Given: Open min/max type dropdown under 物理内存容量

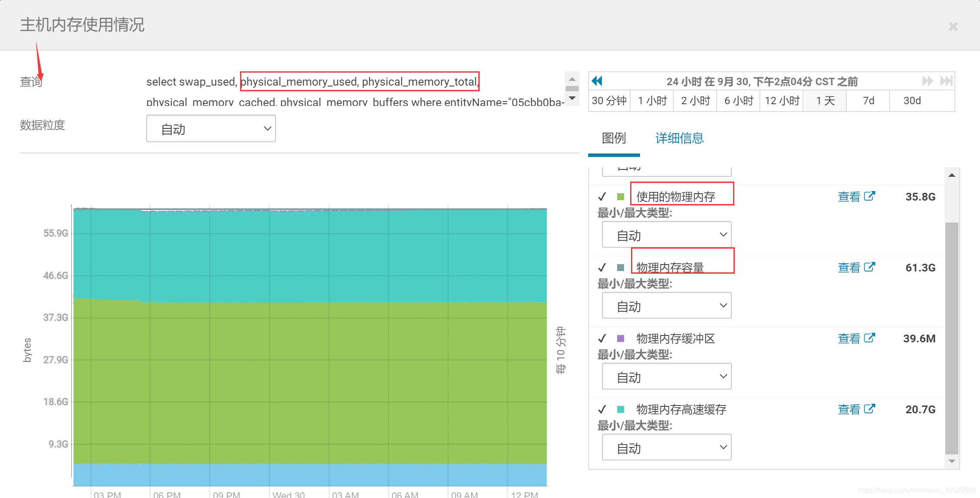Looking at the screenshot, I should point(666,306).
